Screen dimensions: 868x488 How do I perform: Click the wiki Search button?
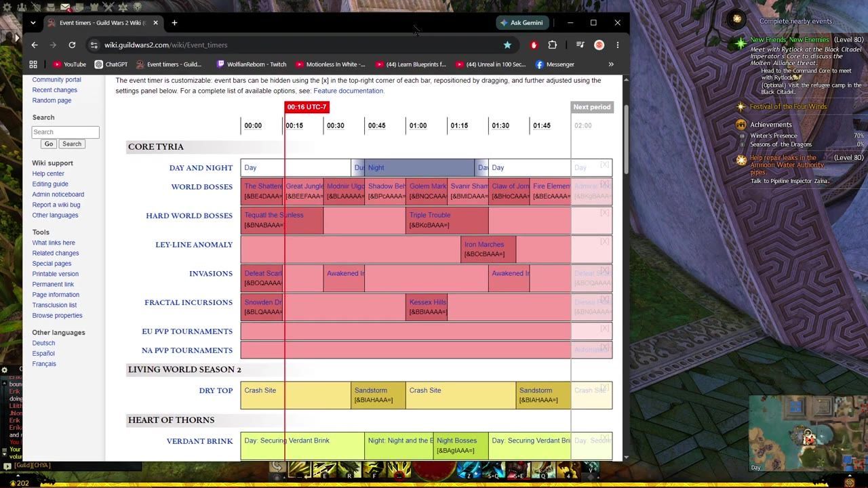pyautogui.click(x=71, y=144)
